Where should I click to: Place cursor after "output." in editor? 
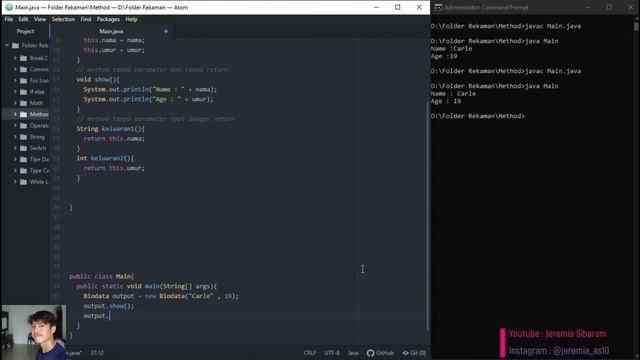coord(109,316)
